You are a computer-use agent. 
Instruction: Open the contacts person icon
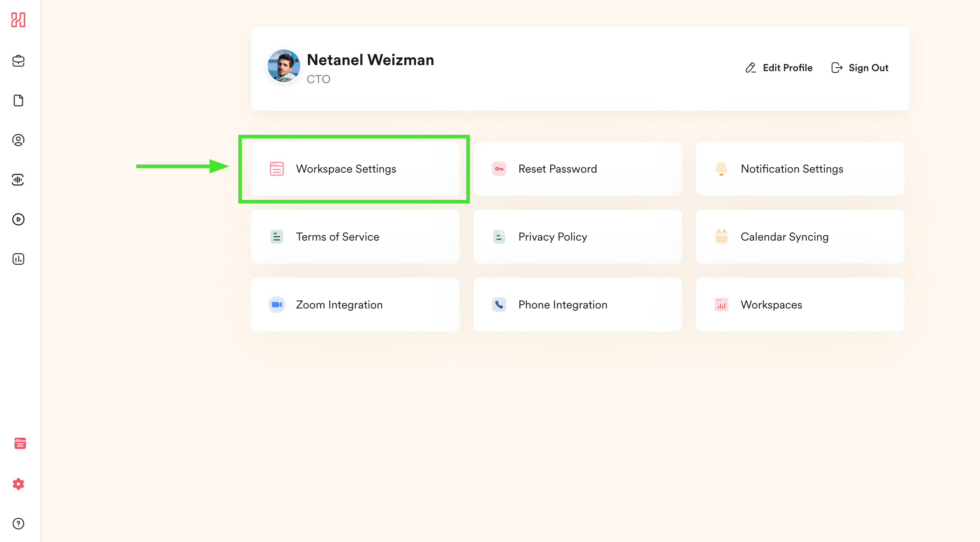(x=18, y=140)
